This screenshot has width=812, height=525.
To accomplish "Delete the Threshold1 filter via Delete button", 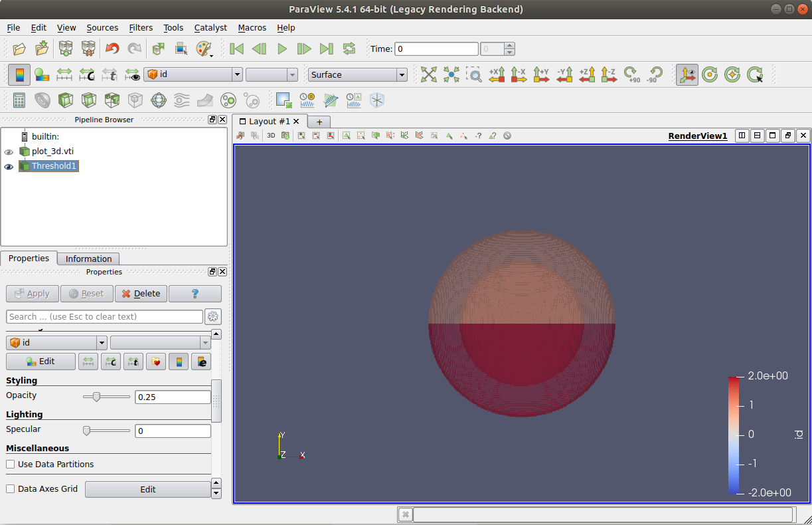I will [141, 293].
